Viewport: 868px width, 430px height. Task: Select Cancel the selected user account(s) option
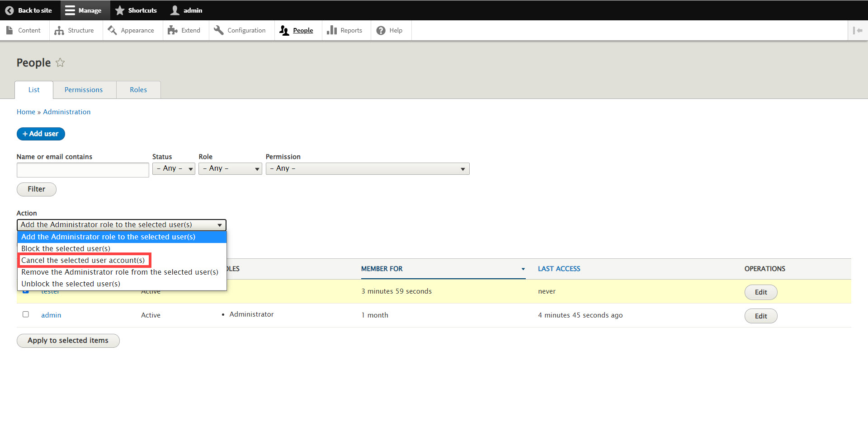click(83, 261)
